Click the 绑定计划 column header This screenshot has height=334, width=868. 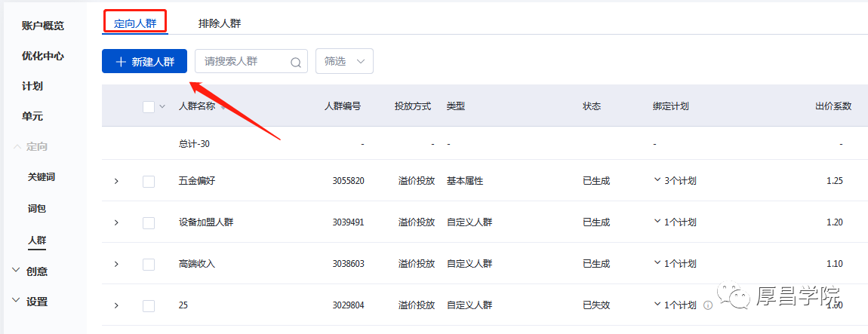pyautogui.click(x=671, y=107)
